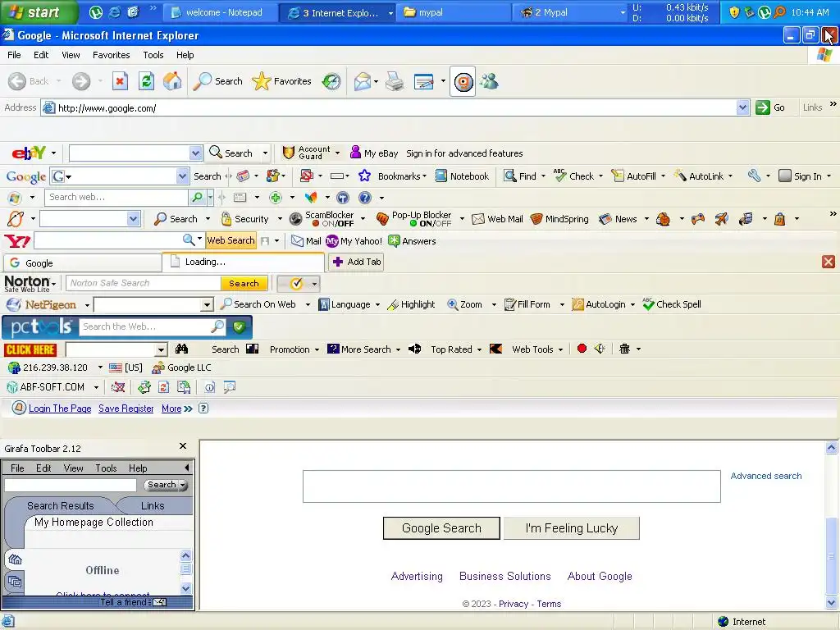Click the Login The Page link
The width and height of the screenshot is (840, 630).
(x=60, y=409)
